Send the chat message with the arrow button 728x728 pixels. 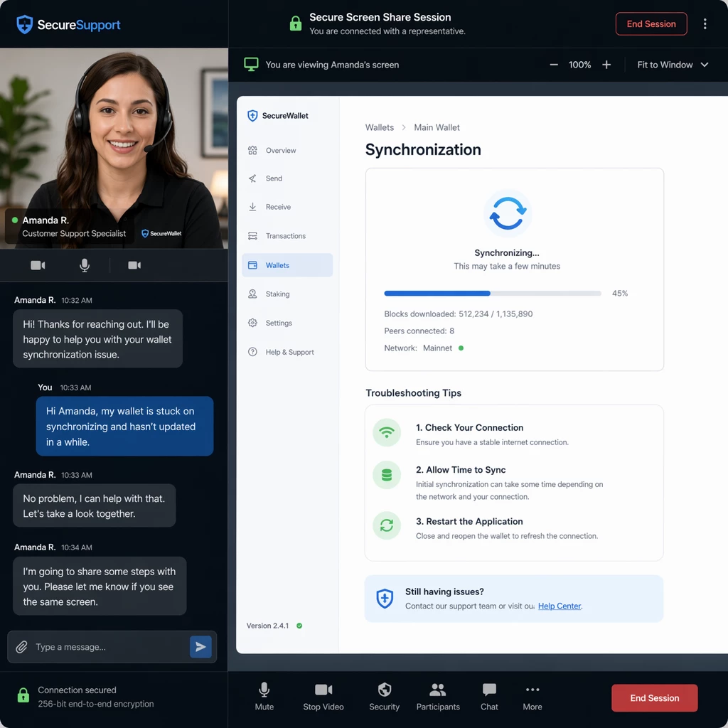(200, 647)
